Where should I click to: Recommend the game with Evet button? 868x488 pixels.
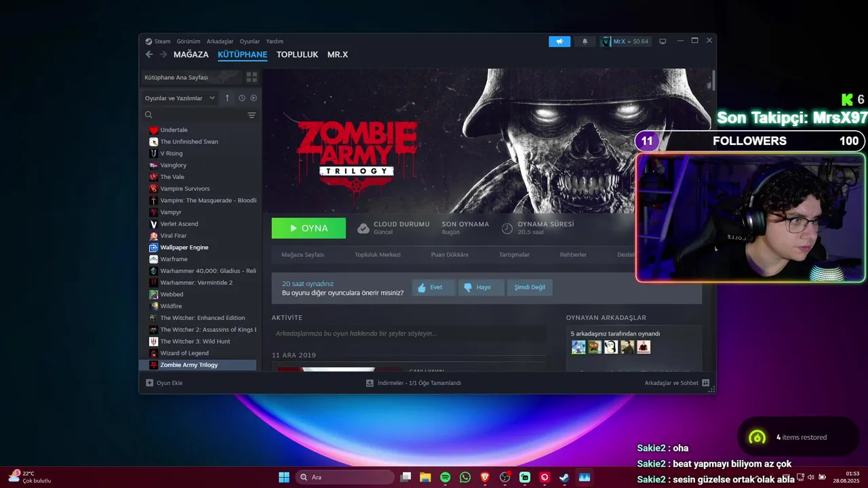pyautogui.click(x=433, y=287)
